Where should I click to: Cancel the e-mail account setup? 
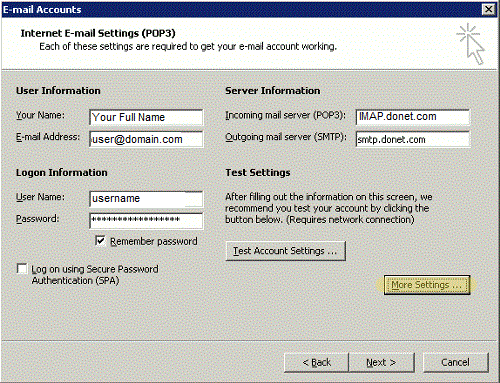[x=456, y=362]
